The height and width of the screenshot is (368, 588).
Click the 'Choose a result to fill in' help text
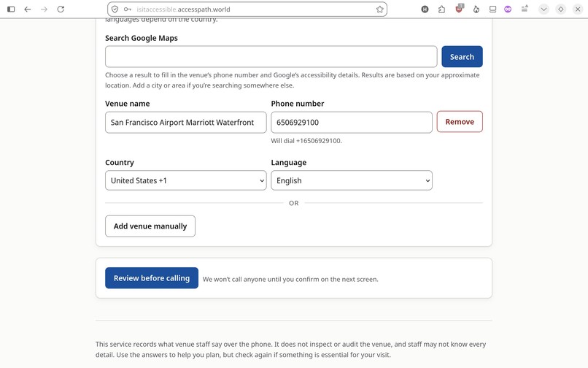tap(292, 80)
